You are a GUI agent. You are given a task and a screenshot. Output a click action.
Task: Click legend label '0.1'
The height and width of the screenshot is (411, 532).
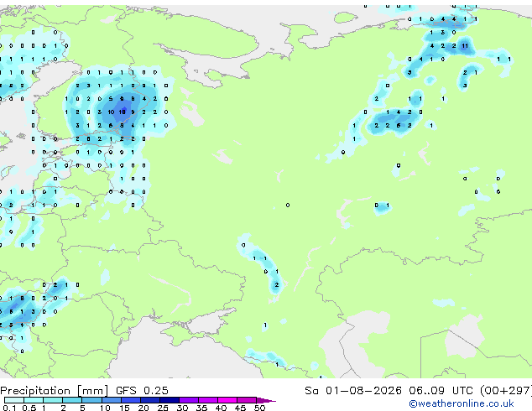pos(9,408)
